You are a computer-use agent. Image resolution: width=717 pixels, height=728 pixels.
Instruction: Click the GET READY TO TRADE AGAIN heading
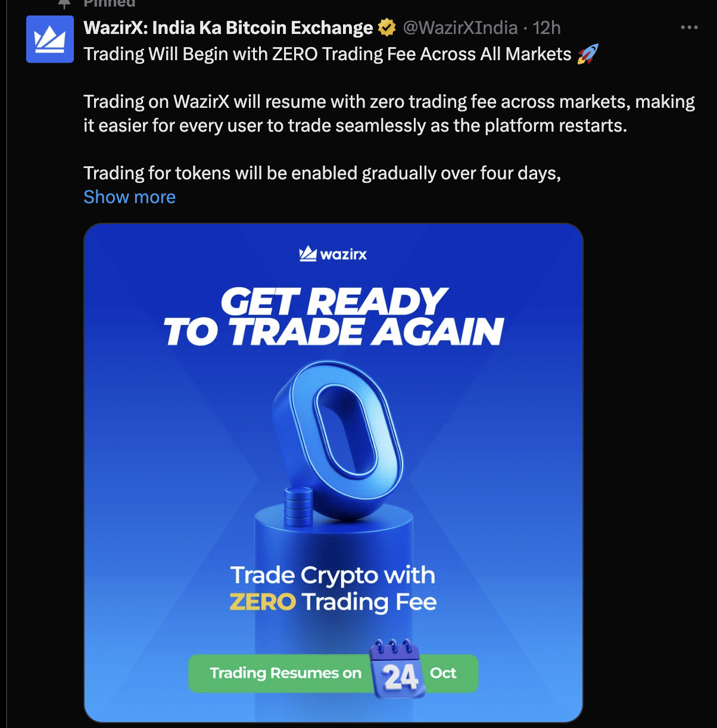(x=333, y=317)
